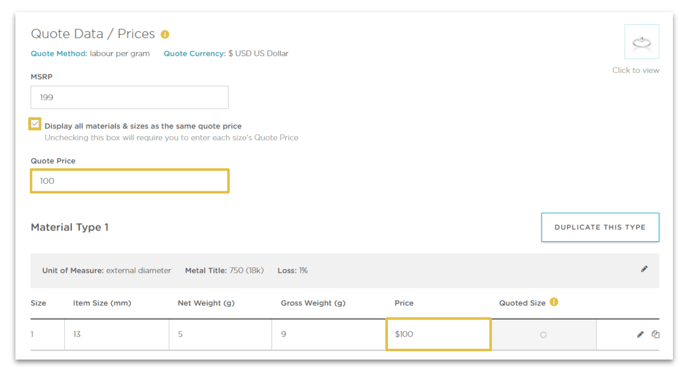688x376 pixels.
Task: Click into the Quote Price field
Action: [130, 181]
